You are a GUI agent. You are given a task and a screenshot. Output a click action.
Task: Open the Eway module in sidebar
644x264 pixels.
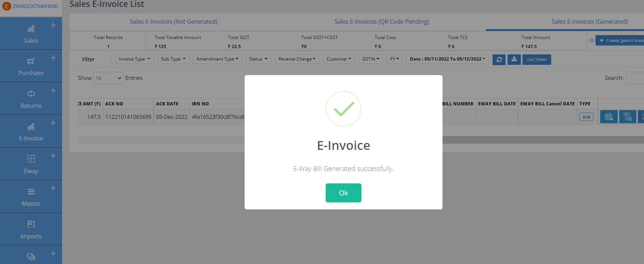31,164
